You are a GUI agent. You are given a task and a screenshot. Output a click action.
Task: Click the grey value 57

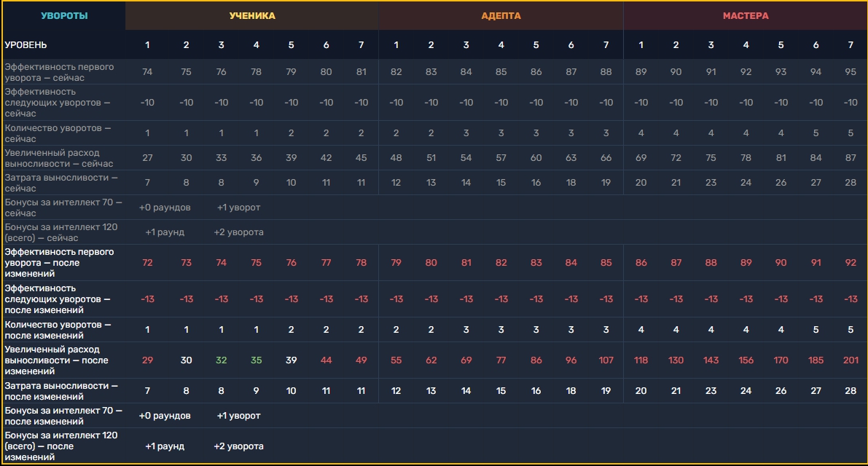click(501, 158)
